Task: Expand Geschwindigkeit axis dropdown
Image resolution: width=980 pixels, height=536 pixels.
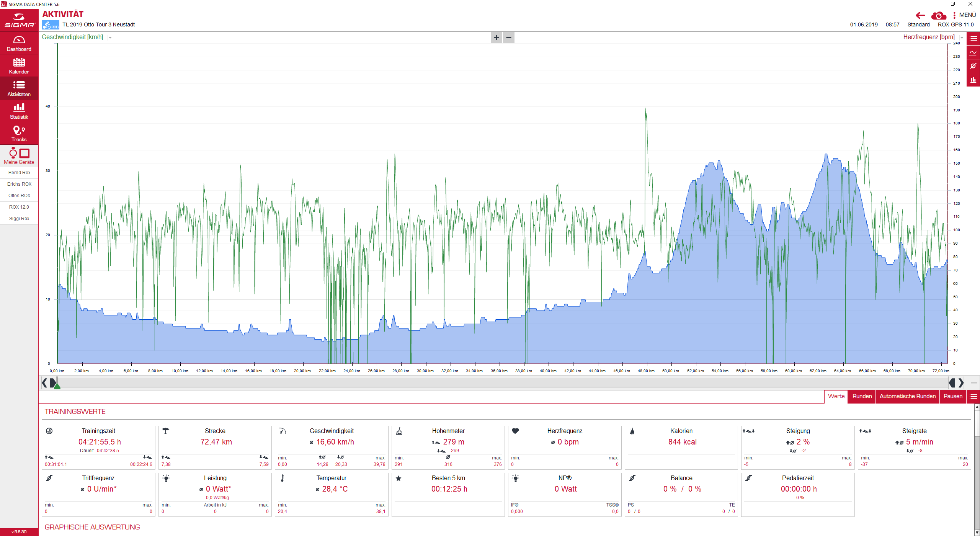Action: [x=110, y=38]
